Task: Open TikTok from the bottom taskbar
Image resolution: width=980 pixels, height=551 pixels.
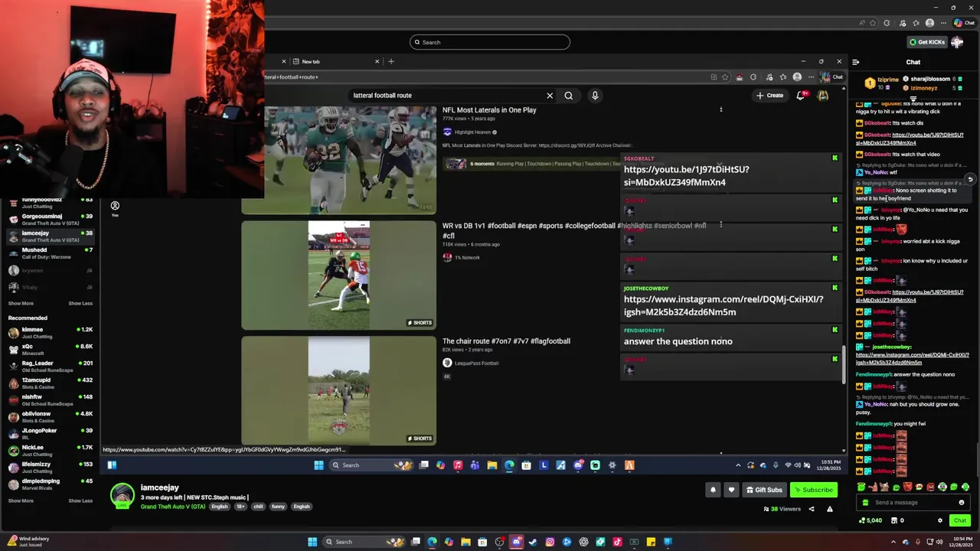Action: point(617,542)
